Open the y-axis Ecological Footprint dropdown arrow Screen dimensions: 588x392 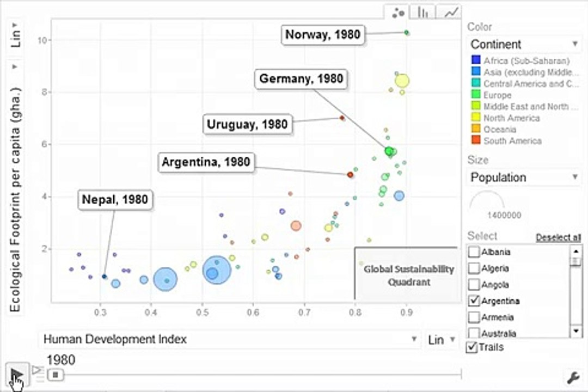click(15, 67)
